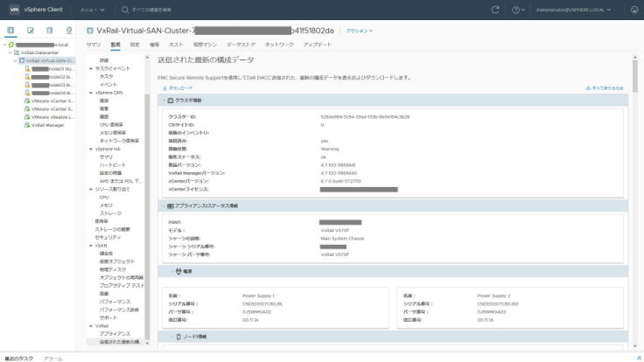Click the appliance icon in アプライアンス header
The image size is (644, 362).
tap(171, 206)
